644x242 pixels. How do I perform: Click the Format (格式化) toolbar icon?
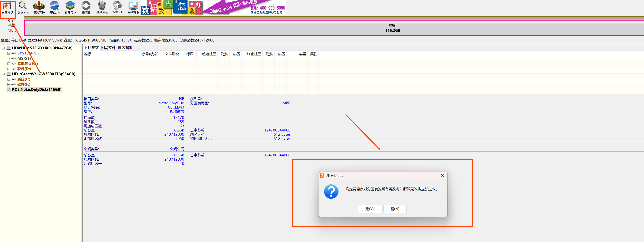coord(86,8)
